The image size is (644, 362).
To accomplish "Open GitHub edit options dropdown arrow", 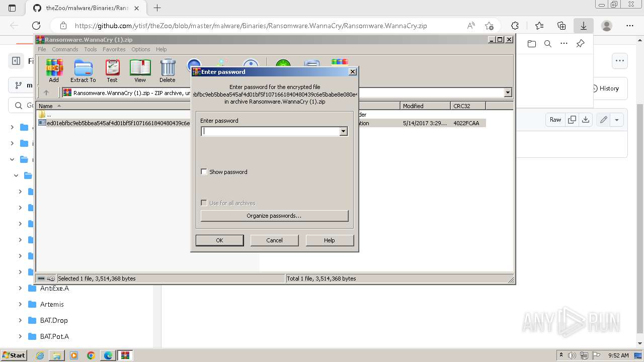I will [x=617, y=120].
